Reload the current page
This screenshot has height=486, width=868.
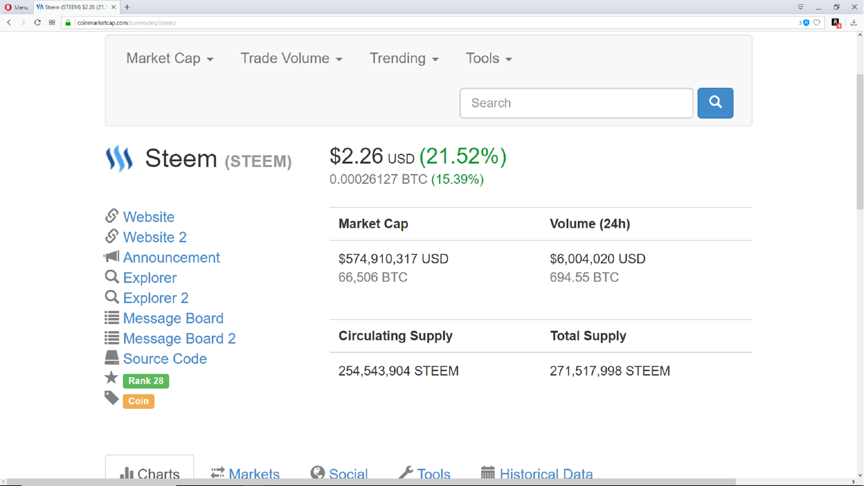click(x=37, y=22)
